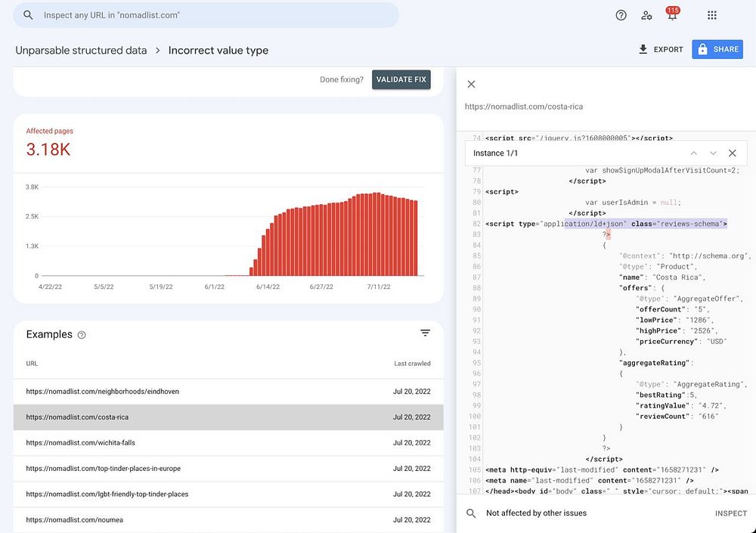Viewport: 756px width, 533px height.
Task: Click Inspect in the side panel
Action: pyautogui.click(x=730, y=513)
